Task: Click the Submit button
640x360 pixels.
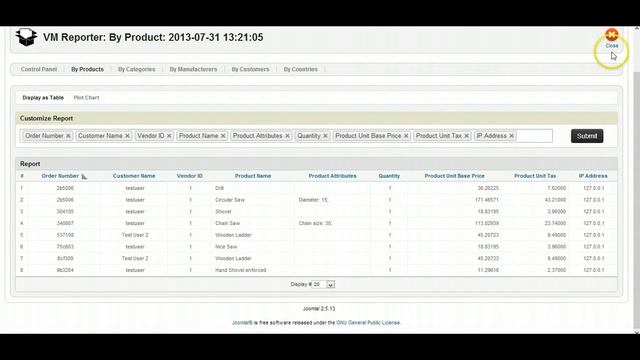Action: pyautogui.click(x=587, y=136)
